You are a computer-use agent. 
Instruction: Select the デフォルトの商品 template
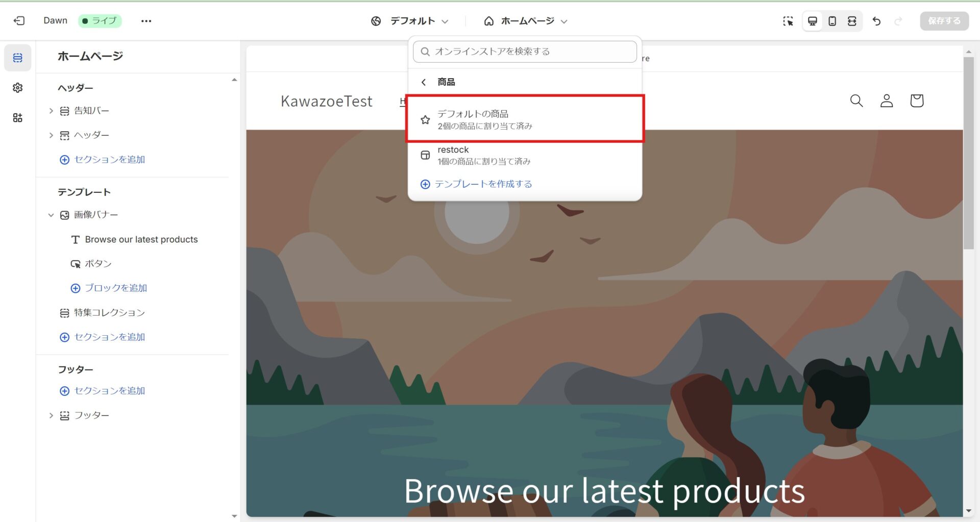[525, 119]
